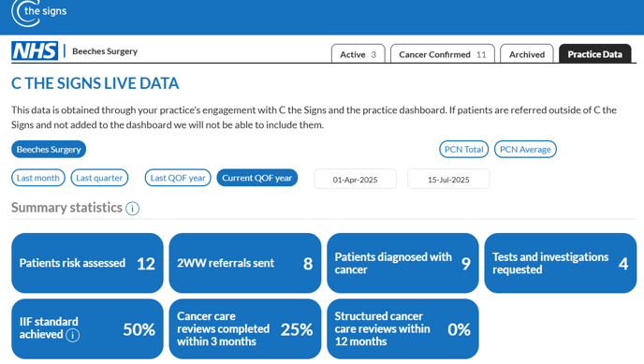The image size is (644, 364).
Task: Open the Patients risk assessed tile
Action: click(87, 263)
